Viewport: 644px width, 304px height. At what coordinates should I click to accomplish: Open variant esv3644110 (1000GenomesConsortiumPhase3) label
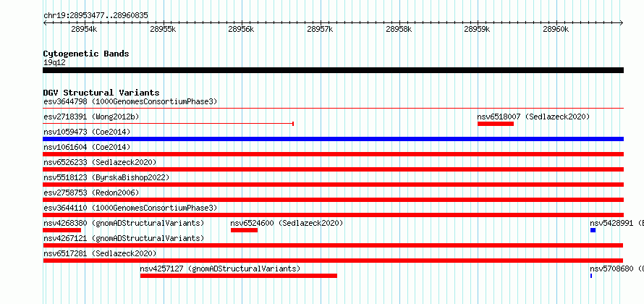[x=130, y=208]
